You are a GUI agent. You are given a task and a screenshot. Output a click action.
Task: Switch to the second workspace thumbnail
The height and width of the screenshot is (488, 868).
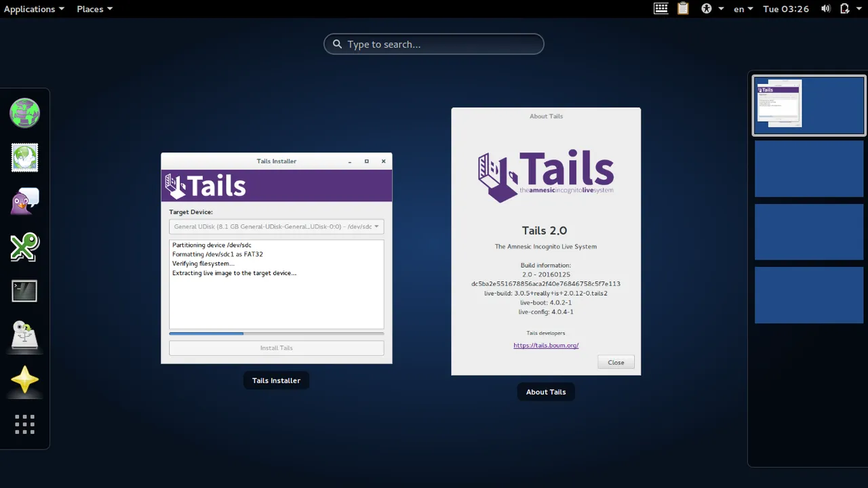[x=809, y=168]
